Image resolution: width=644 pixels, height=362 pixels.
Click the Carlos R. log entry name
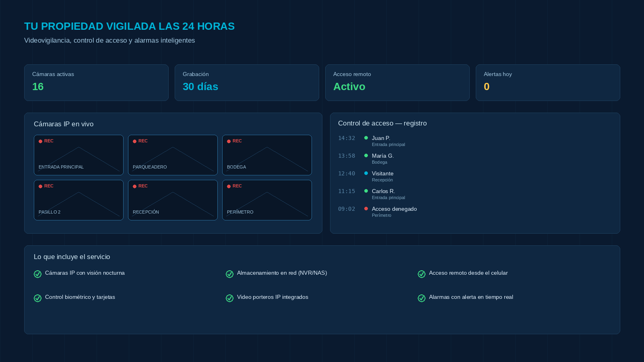(383, 191)
